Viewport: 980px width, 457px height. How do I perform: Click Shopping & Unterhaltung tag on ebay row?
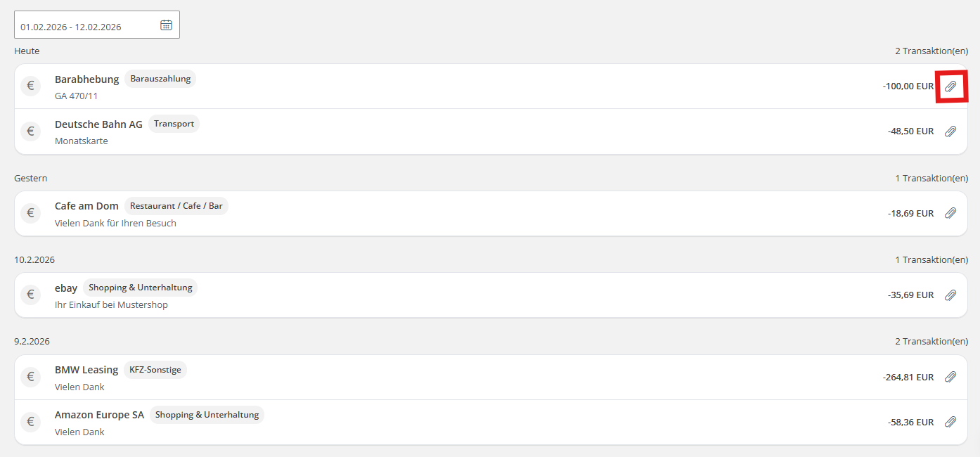click(x=140, y=288)
